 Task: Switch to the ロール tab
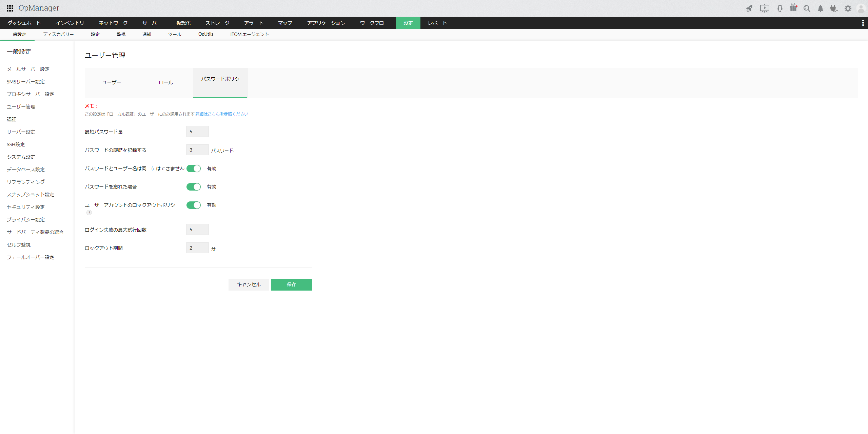click(x=166, y=82)
